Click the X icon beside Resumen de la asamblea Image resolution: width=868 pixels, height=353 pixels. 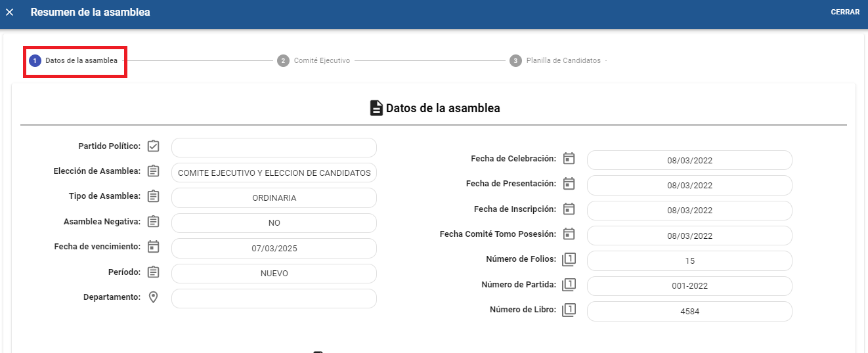[x=10, y=12]
